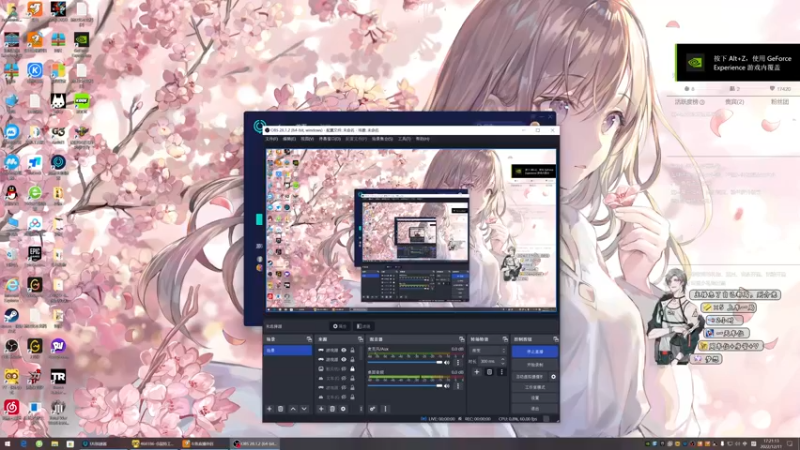This screenshot has height=450, width=800.
Task: Increase transition duration with the up spinner arrow
Action: [x=503, y=359]
